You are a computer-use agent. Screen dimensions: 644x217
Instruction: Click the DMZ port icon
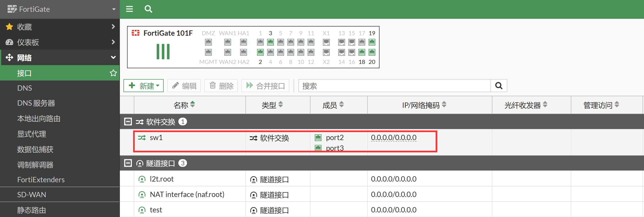[x=208, y=42]
